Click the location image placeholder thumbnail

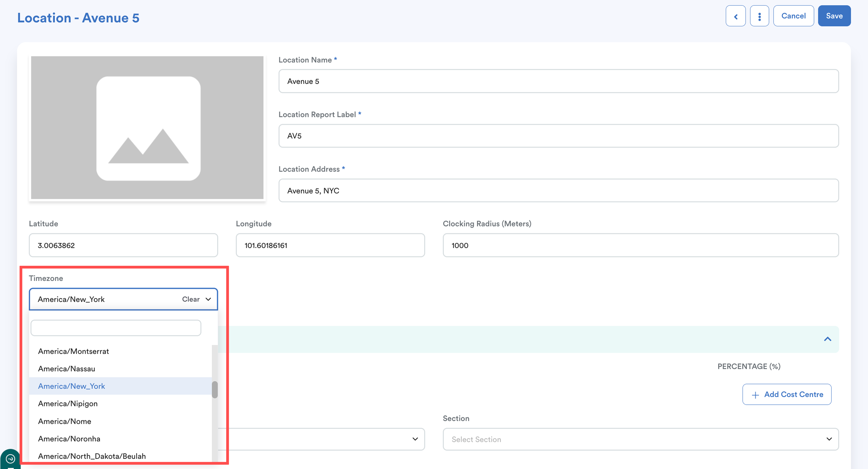(x=147, y=127)
